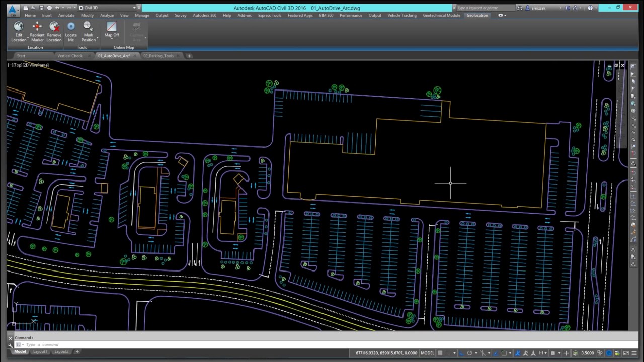Click the Locate Me tool
The width and height of the screenshot is (644, 362).
pos(71,32)
